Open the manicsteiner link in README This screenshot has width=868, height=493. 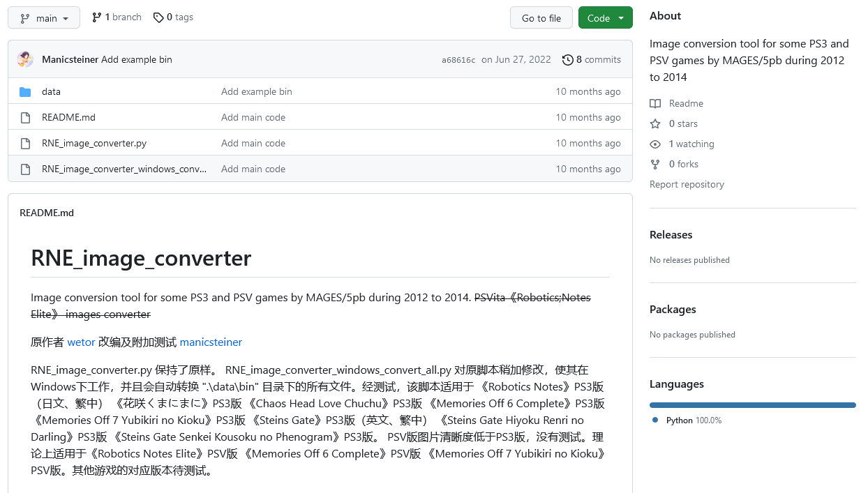coord(211,342)
